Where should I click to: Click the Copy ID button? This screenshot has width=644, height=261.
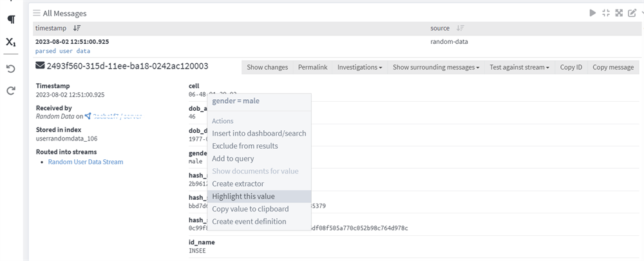pos(571,67)
